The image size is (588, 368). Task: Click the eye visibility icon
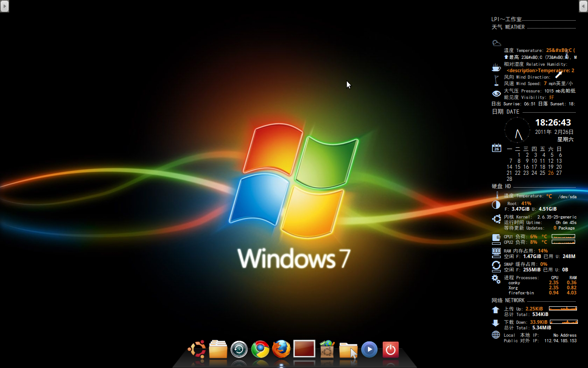[x=496, y=93]
